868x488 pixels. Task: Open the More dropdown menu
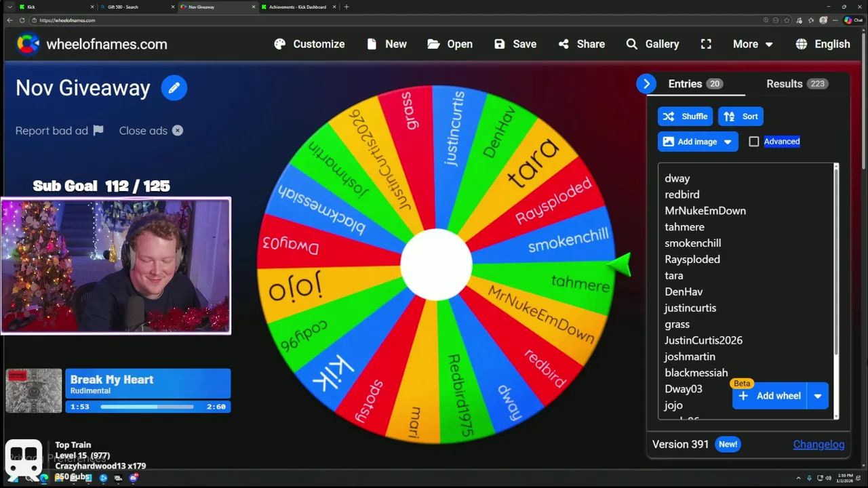pyautogui.click(x=753, y=44)
